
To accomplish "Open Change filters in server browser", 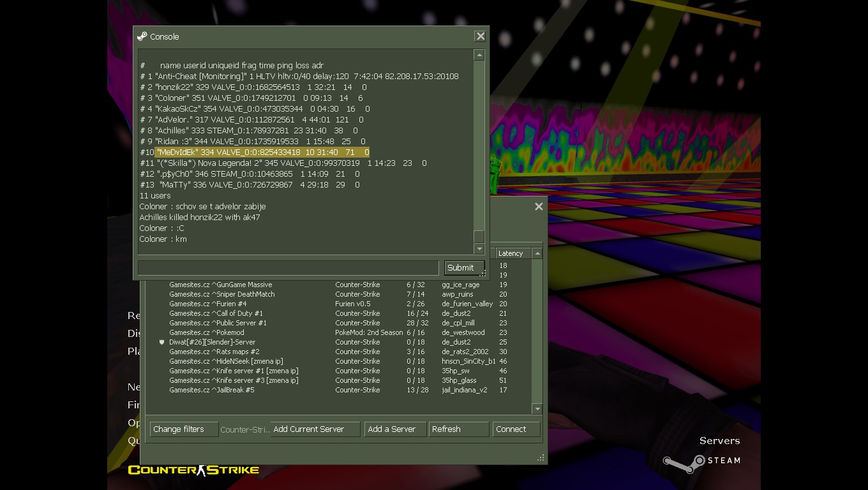I will pos(184,429).
